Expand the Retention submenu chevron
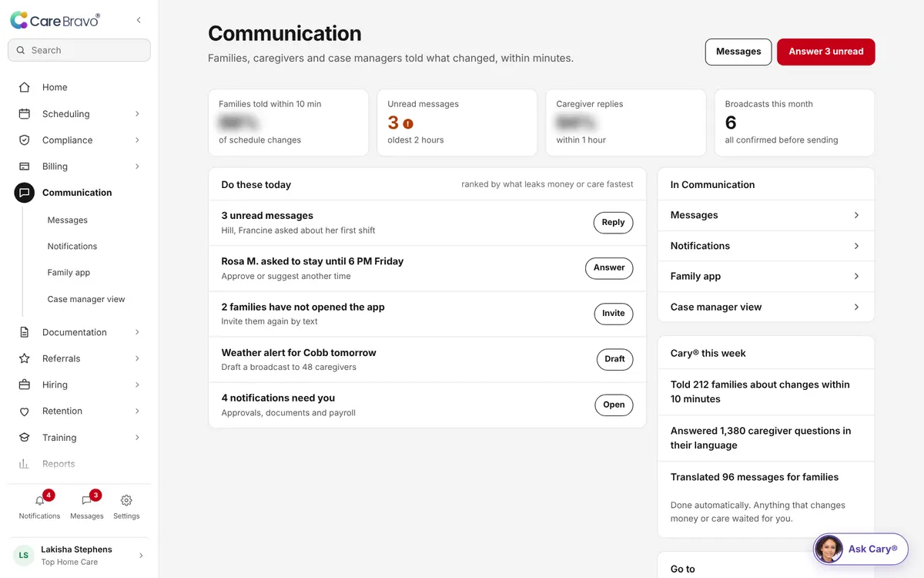The width and height of the screenshot is (924, 578). [137, 411]
